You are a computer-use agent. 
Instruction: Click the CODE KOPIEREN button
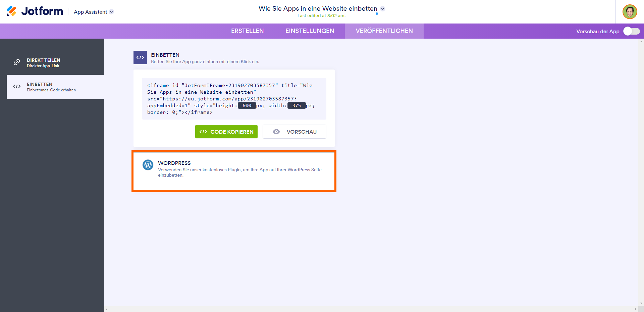[226, 132]
